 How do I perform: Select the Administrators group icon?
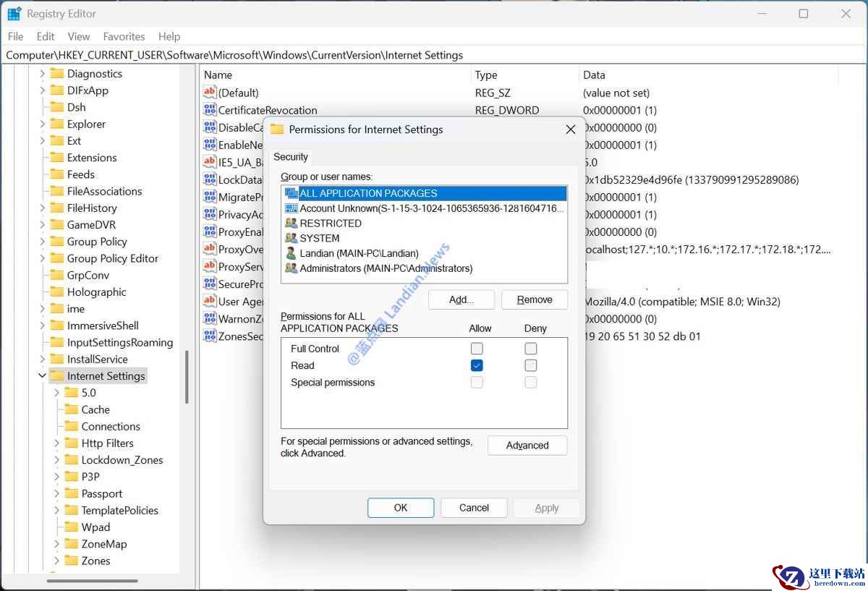point(292,268)
